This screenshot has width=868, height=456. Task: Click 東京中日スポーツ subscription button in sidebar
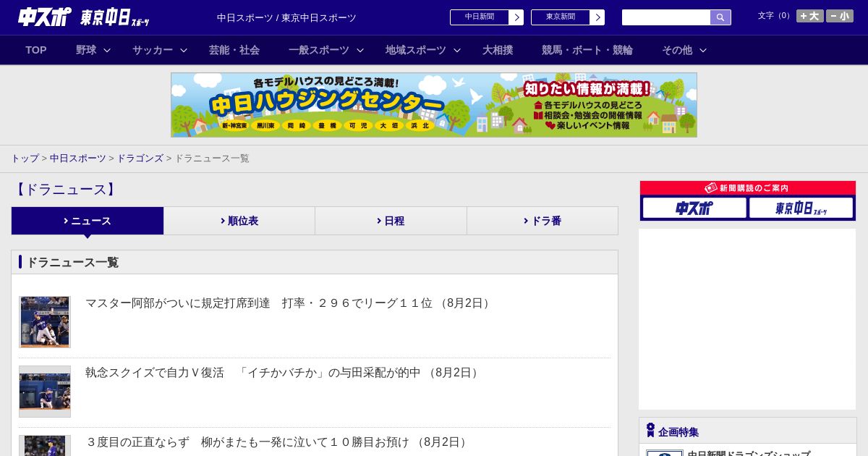[x=801, y=208]
